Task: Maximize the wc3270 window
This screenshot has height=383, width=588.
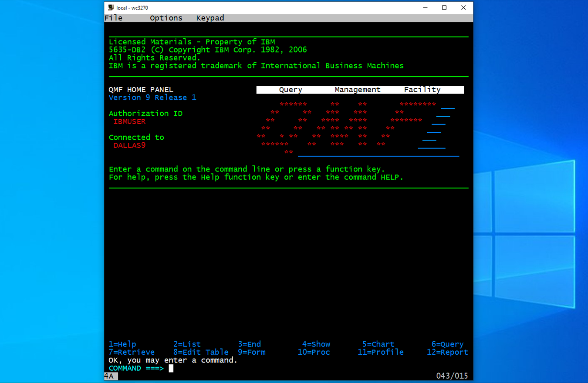Action: point(444,8)
